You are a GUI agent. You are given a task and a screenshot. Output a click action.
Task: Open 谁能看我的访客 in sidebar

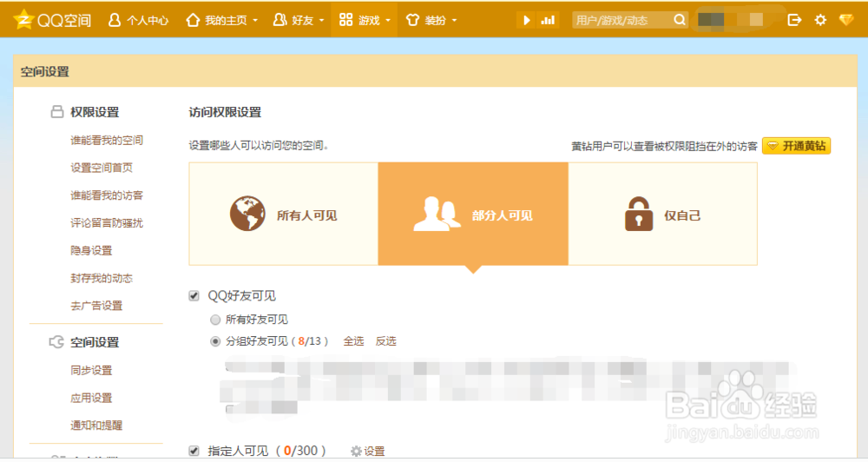107,195
